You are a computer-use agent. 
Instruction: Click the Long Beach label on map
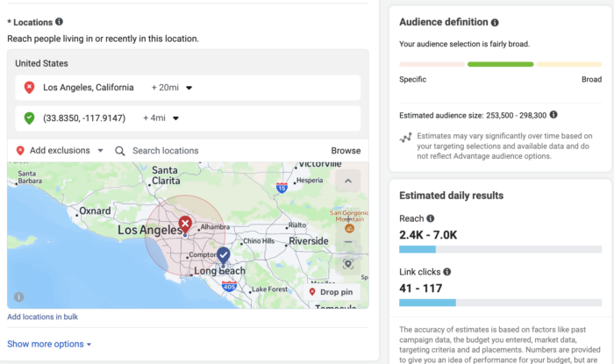219,271
